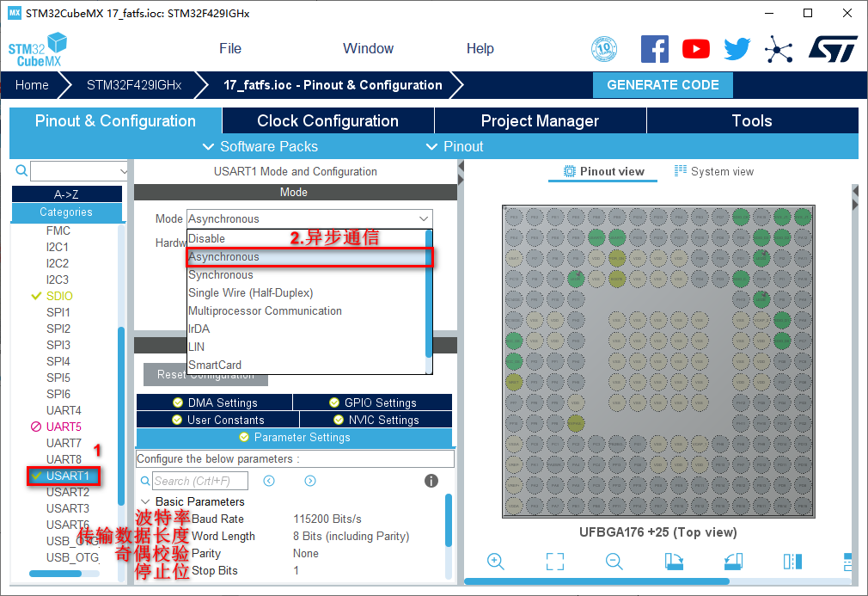Click the parameter Search (Ctrl+F) field
The width and height of the screenshot is (868, 596).
(x=199, y=481)
